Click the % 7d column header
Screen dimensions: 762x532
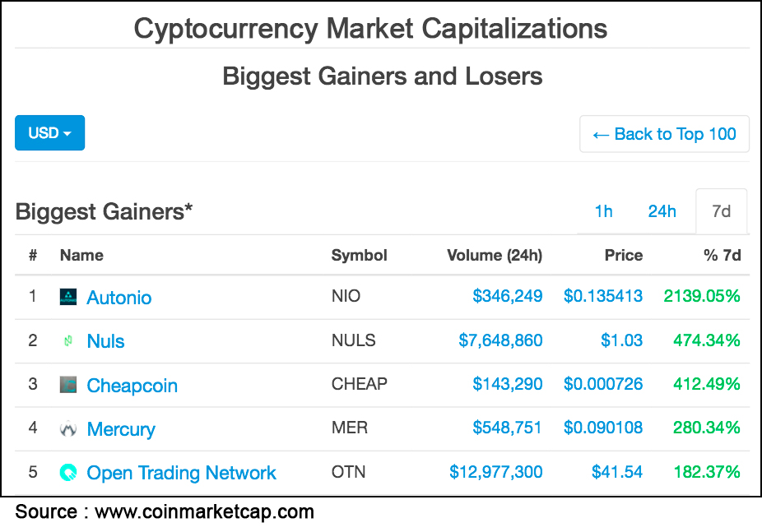pos(723,256)
